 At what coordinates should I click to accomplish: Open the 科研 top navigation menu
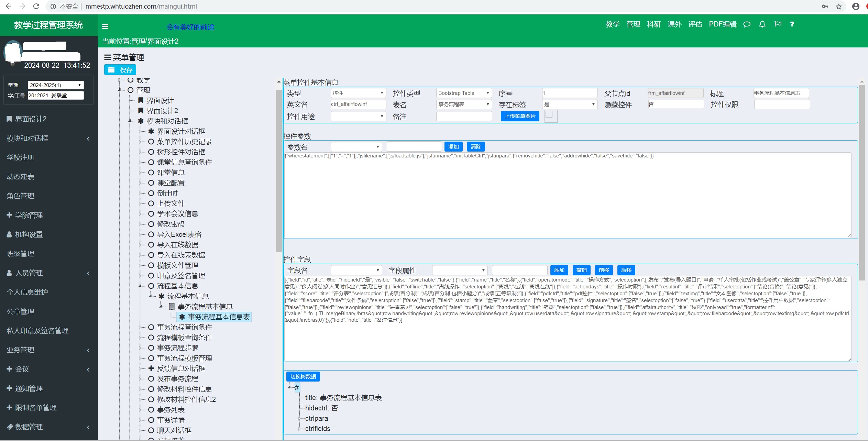(653, 24)
